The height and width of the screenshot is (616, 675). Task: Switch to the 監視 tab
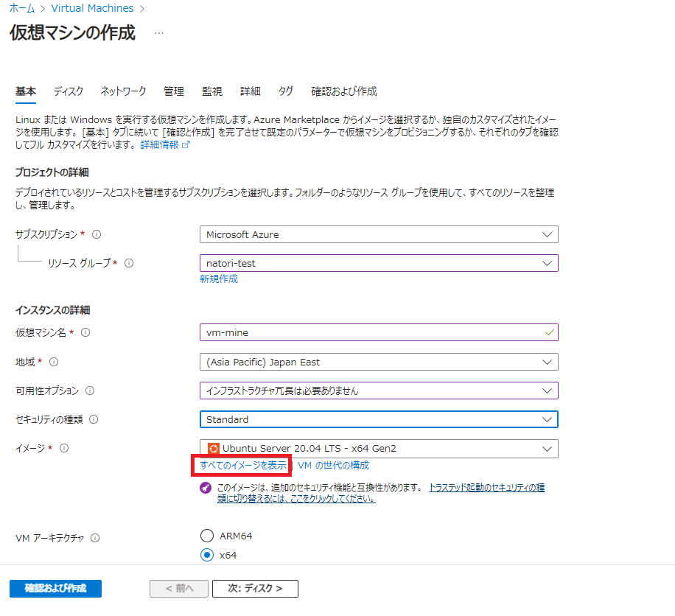(212, 91)
